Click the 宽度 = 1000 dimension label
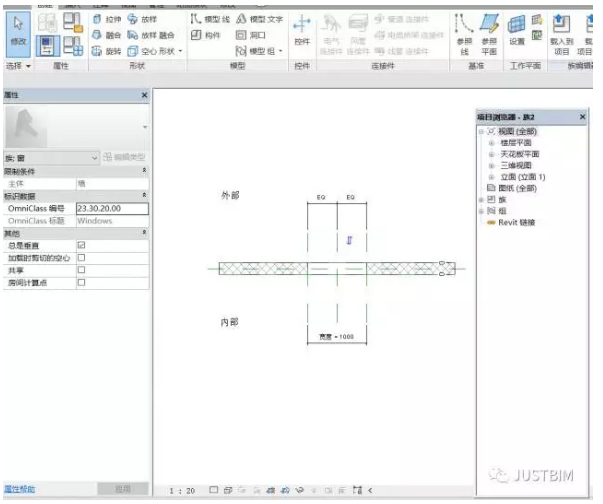Screen dimensions: 603x504 click(336, 337)
